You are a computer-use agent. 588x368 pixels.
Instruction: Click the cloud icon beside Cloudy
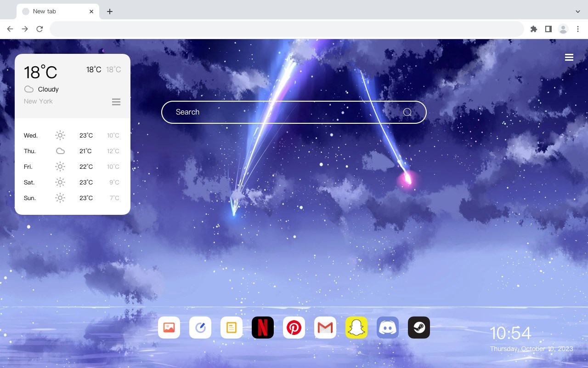click(x=29, y=89)
